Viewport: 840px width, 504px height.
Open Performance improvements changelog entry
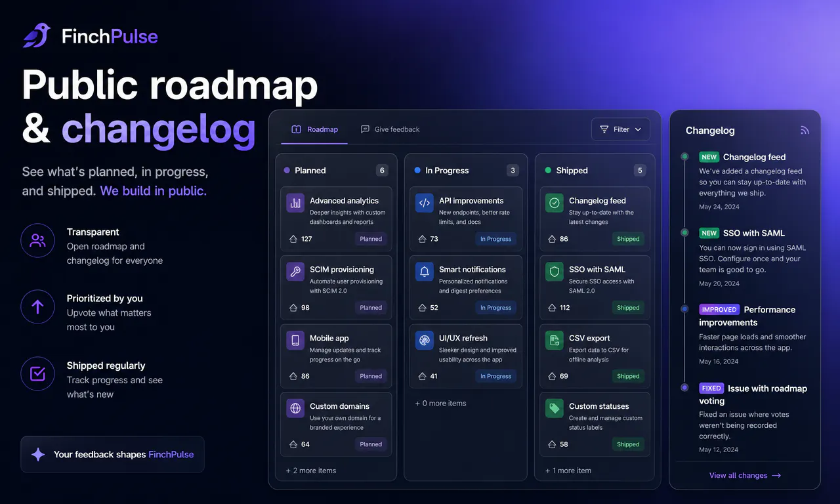[x=747, y=316]
